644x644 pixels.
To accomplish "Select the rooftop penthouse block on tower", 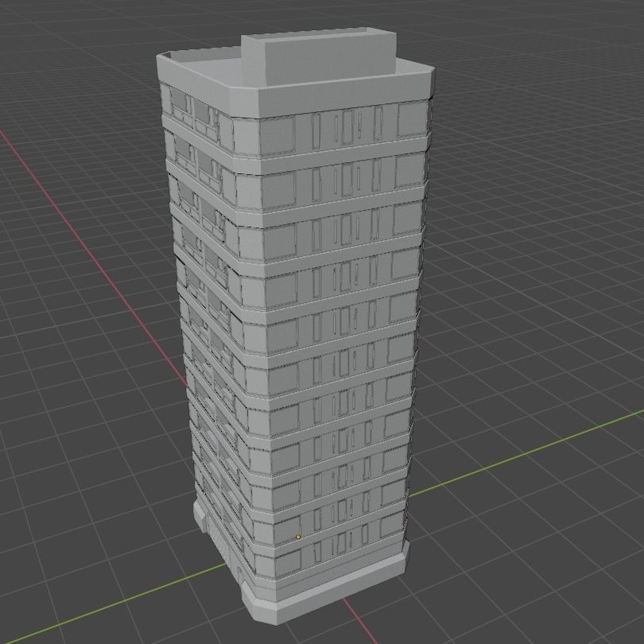I will (x=320, y=57).
